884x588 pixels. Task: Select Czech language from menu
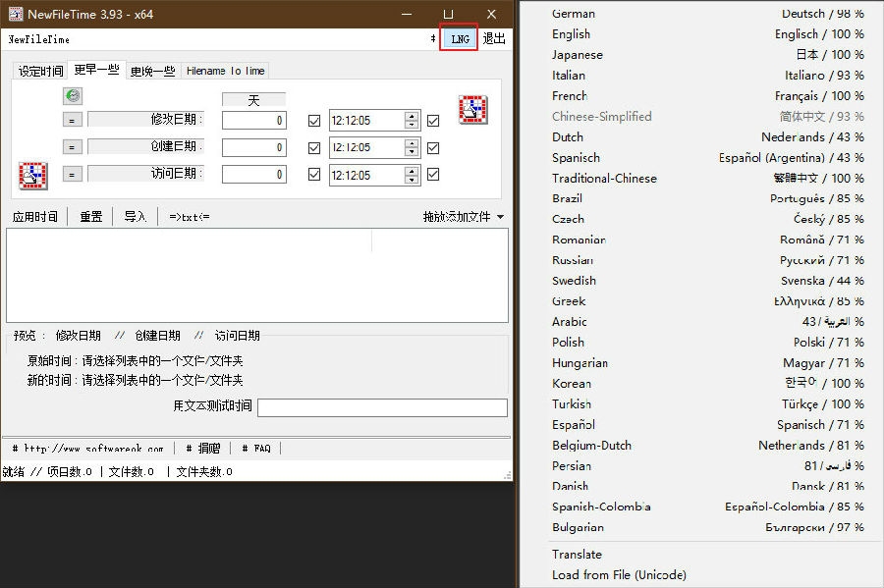[x=707, y=219]
